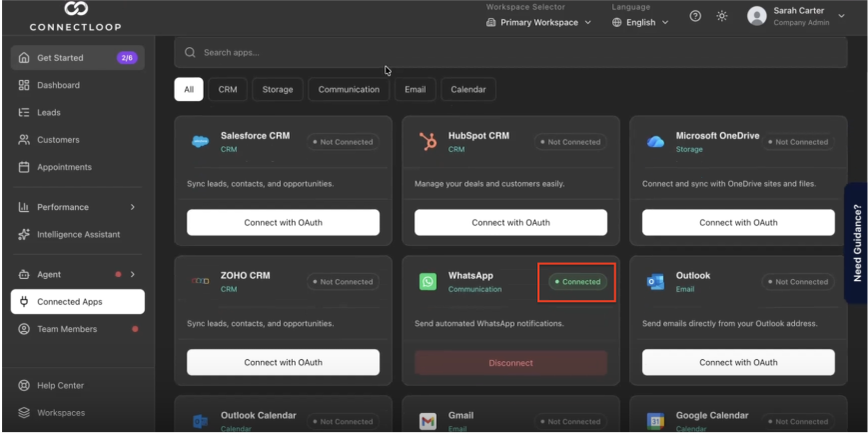
Task: Open the Need Guidance side tab
Action: 856,243
